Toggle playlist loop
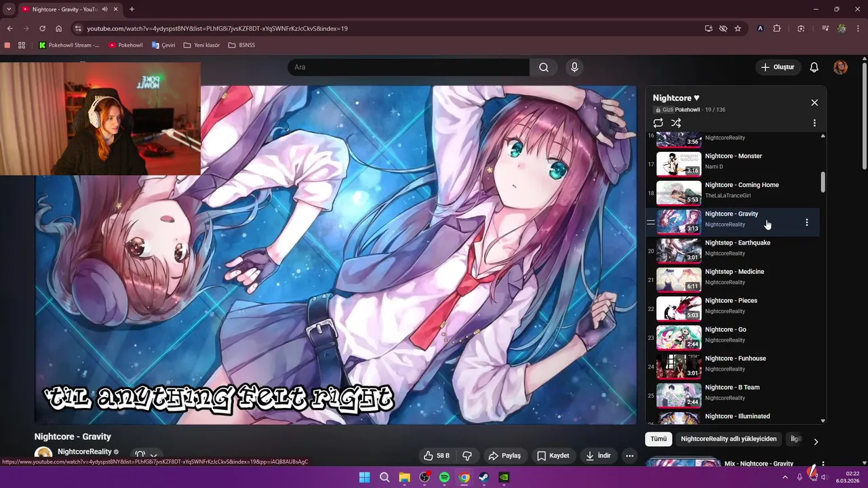 (658, 123)
